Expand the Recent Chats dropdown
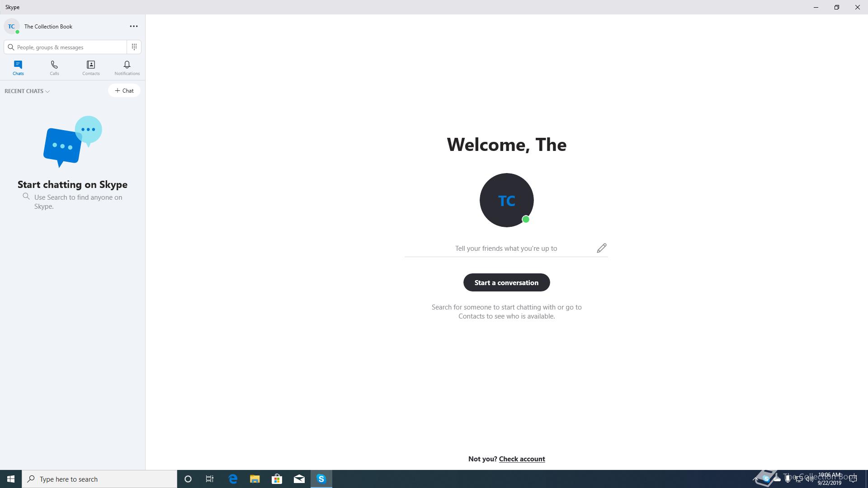Screen dimensions: 868x488 click(x=27, y=91)
